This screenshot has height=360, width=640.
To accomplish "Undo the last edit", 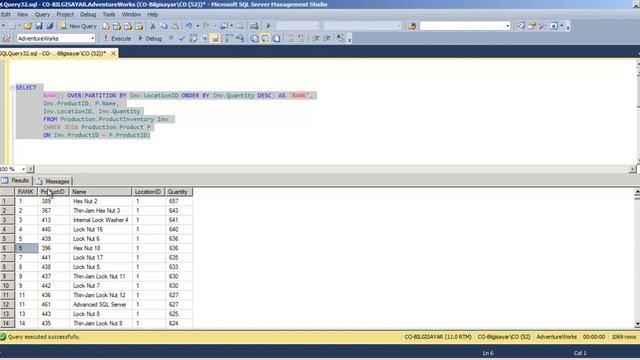I will click(189, 26).
